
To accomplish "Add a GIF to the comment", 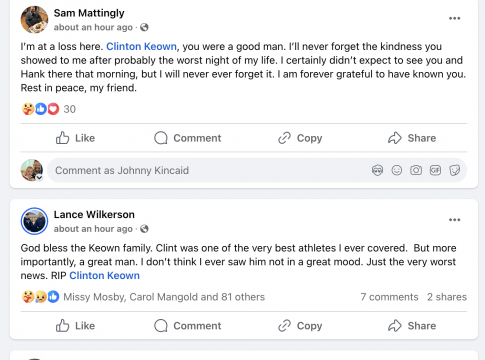I will pos(435,170).
